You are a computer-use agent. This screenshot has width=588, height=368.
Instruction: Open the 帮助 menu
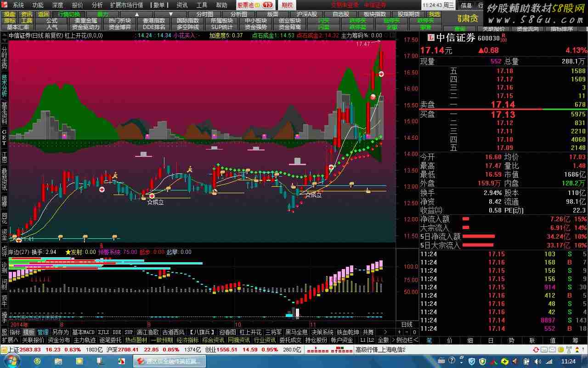coord(222,5)
